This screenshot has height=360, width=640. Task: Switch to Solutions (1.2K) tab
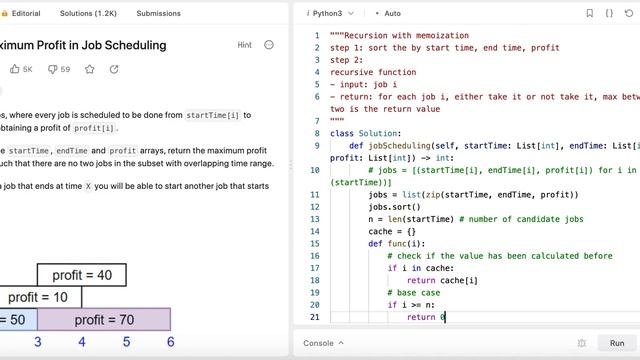coord(88,13)
